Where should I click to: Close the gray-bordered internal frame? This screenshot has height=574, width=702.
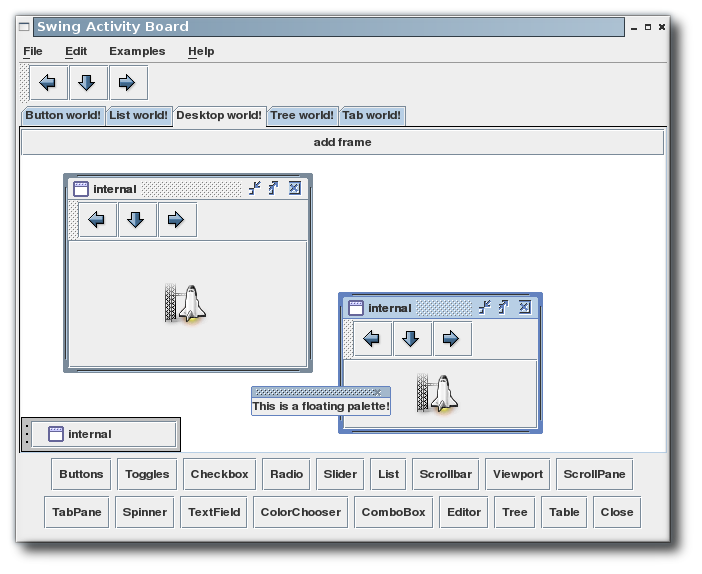(295, 188)
